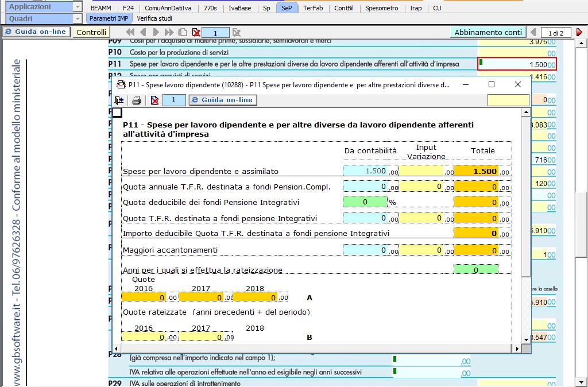
Task: Click the main window scroll up arrow
Action: click(x=581, y=43)
